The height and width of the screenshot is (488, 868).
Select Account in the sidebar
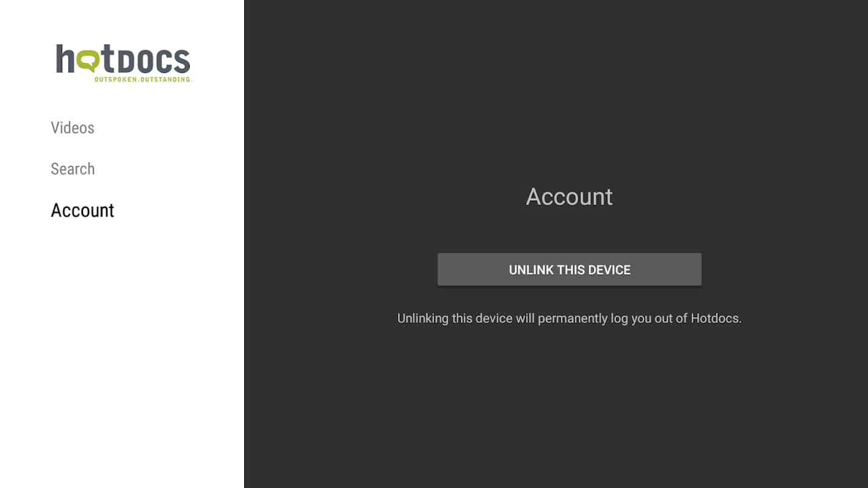point(82,210)
